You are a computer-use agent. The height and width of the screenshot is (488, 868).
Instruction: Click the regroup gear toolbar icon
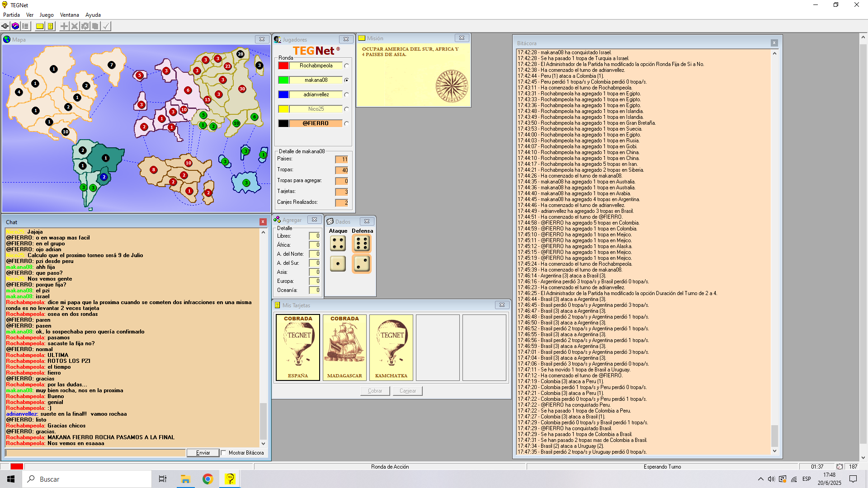point(85,26)
